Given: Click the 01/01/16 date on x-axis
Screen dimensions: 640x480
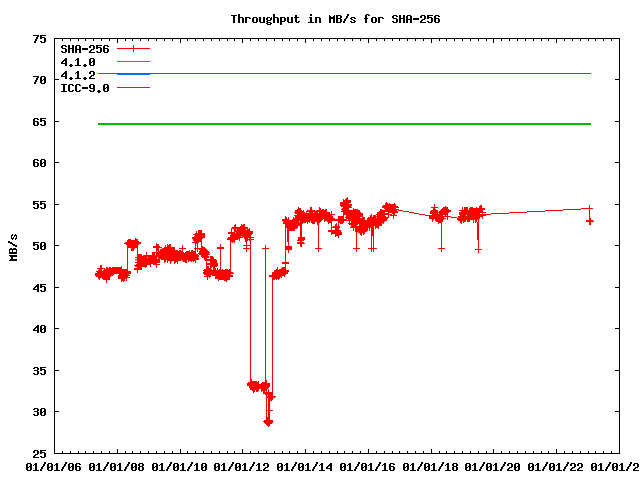Looking at the screenshot, I should pyautogui.click(x=370, y=466).
